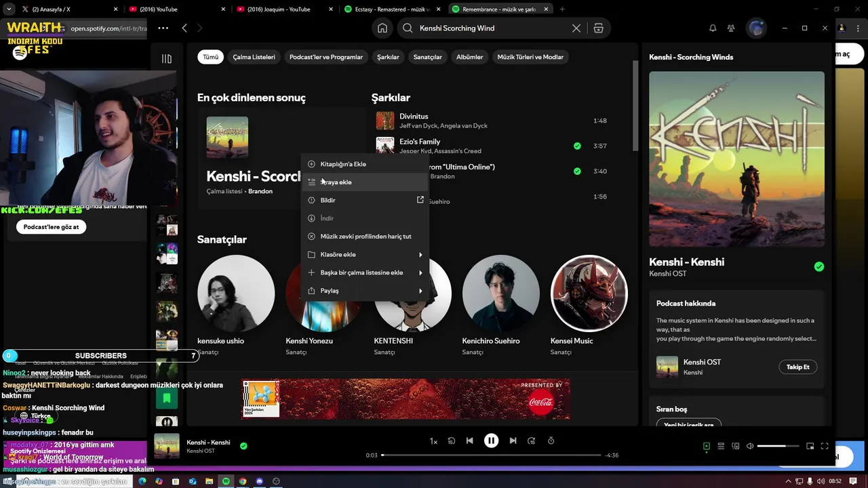The image size is (868, 488).
Task: Expand Başka bir çalma listesine ekle submenu
Action: click(x=366, y=272)
